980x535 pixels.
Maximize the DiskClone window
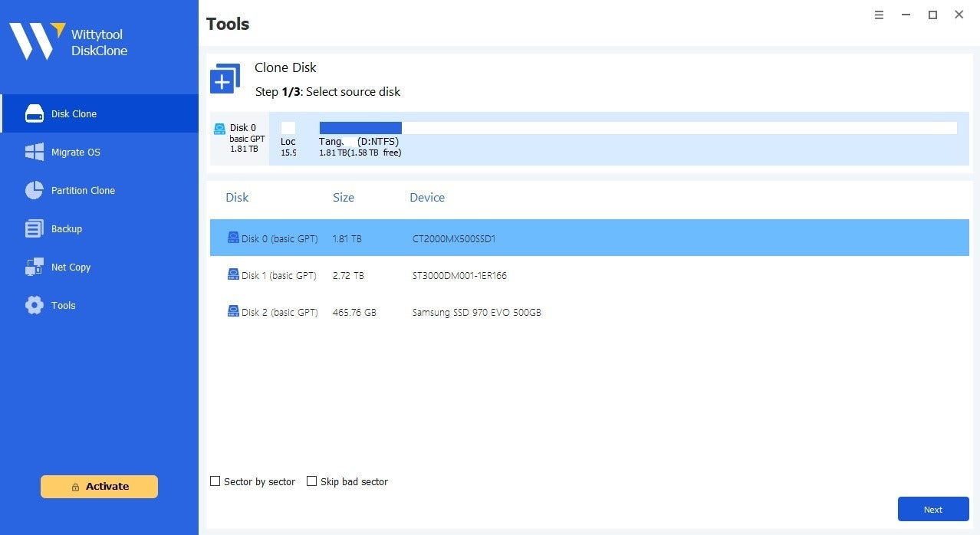(x=932, y=15)
